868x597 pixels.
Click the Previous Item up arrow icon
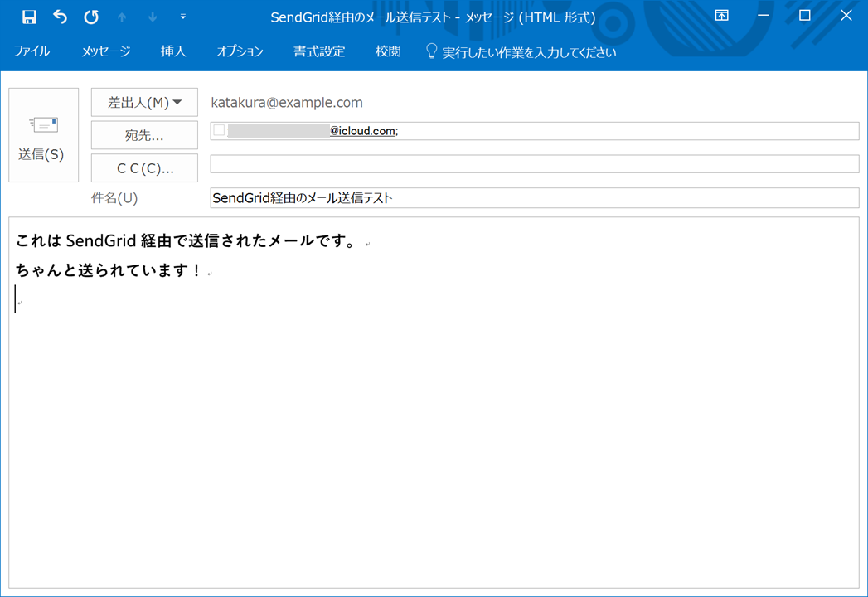click(x=122, y=17)
